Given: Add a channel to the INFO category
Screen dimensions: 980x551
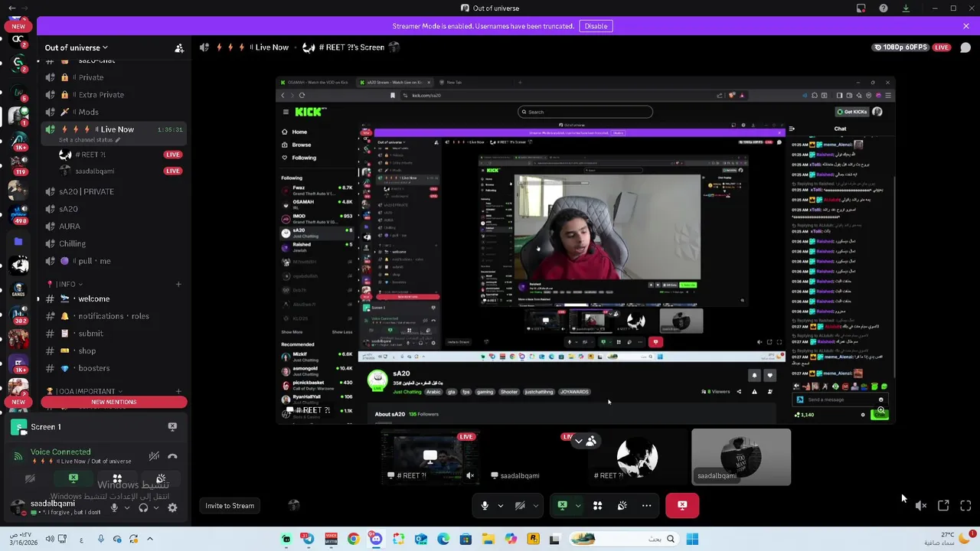Looking at the screenshot, I should coord(178,284).
